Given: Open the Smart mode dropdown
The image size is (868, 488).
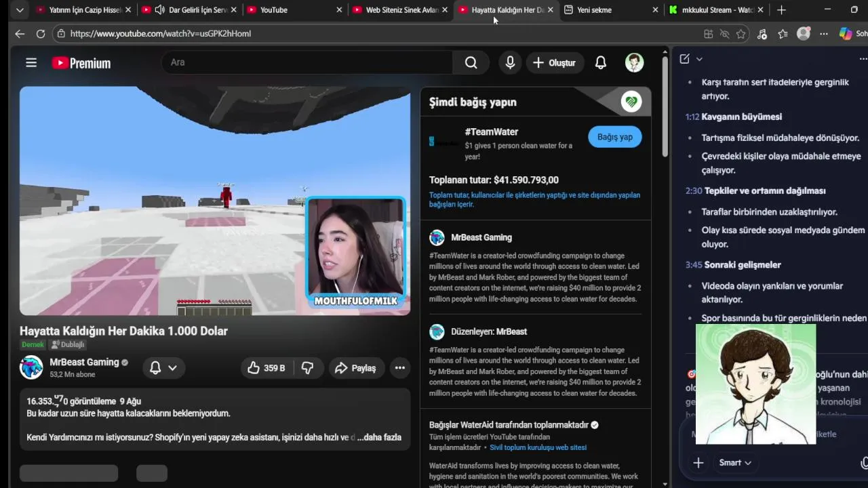Looking at the screenshot, I should (734, 462).
